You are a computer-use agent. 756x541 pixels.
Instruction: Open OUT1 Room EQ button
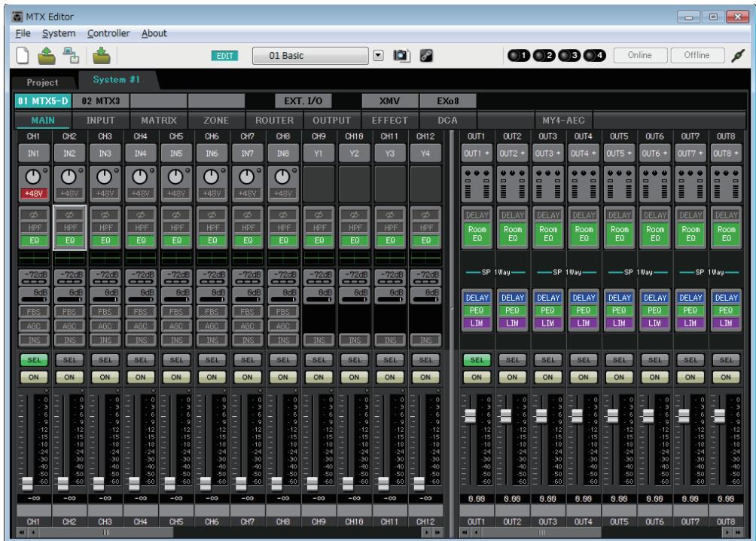(x=477, y=234)
